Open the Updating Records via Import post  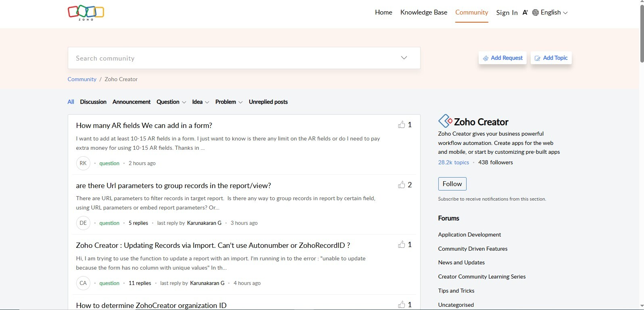(213, 245)
